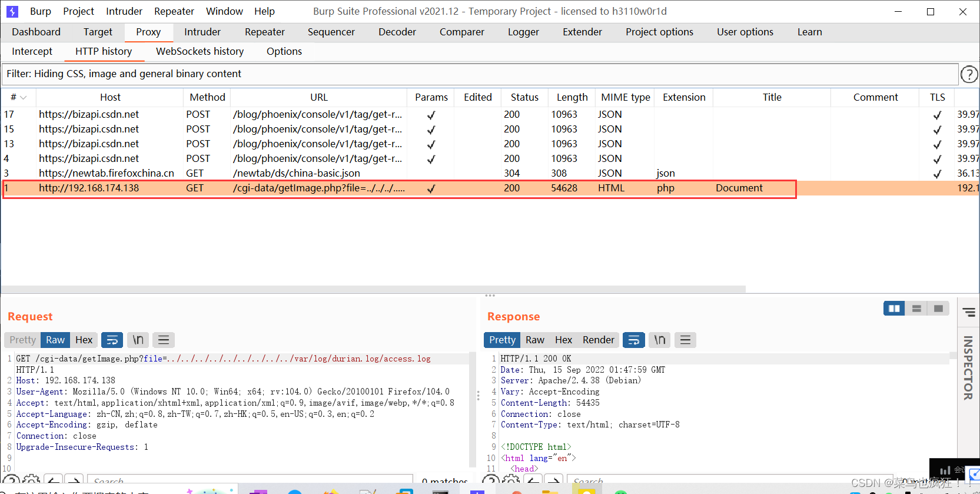Open the Burp menu
The height and width of the screenshot is (494, 980).
(x=41, y=11)
